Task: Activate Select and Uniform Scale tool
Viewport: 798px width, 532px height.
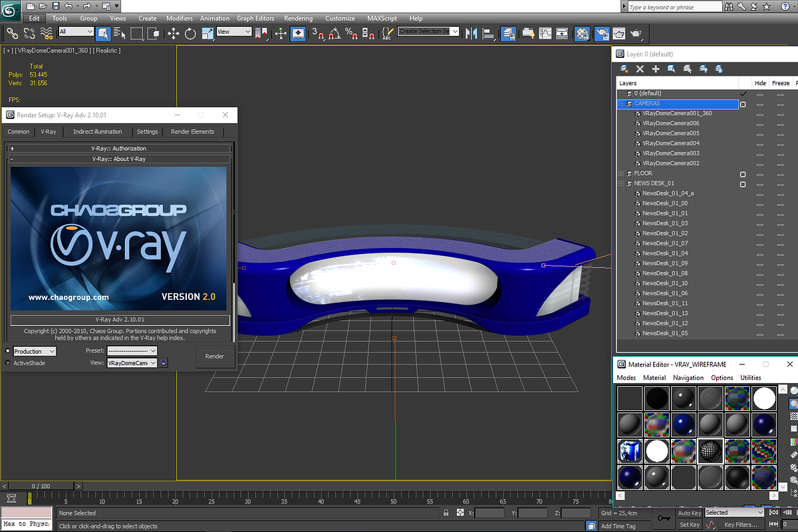Action: tap(207, 33)
